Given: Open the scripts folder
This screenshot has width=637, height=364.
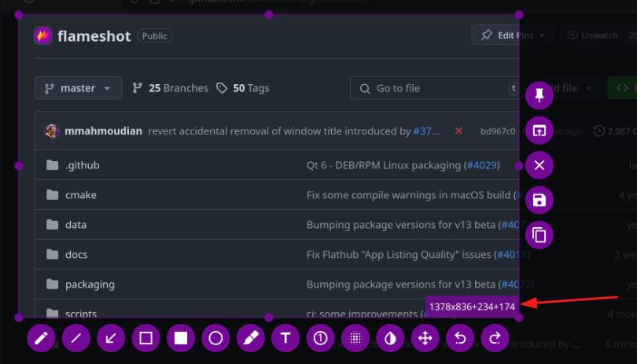Looking at the screenshot, I should tap(81, 314).
